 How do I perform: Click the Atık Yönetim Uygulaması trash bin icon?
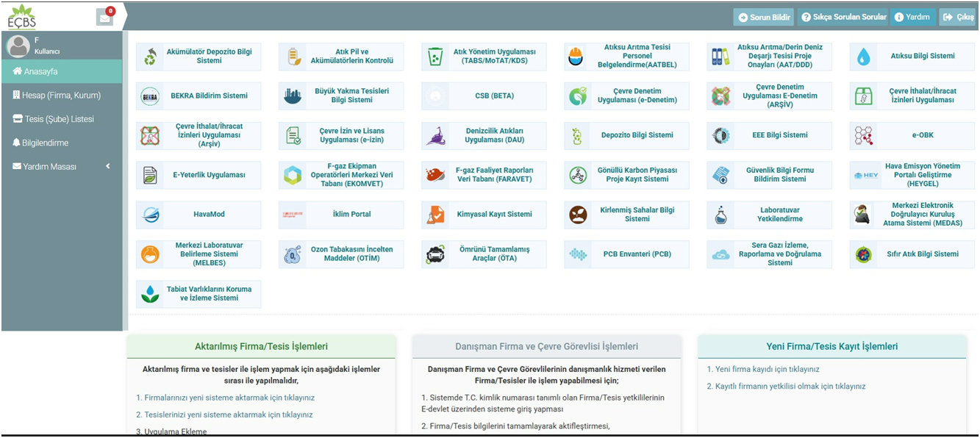(435, 57)
